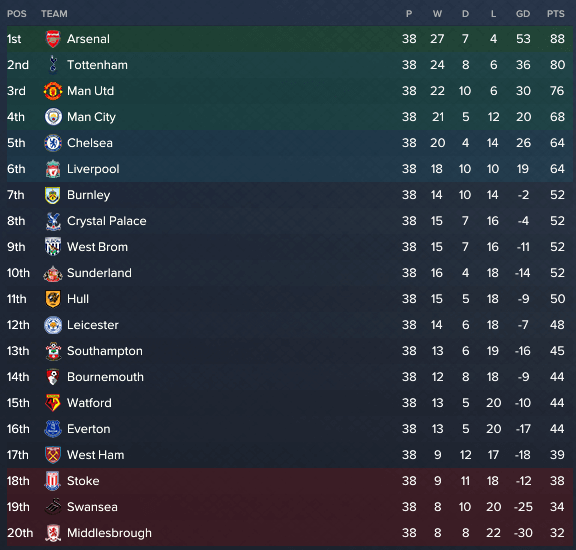Click the West Ham crest icon

coord(53,455)
